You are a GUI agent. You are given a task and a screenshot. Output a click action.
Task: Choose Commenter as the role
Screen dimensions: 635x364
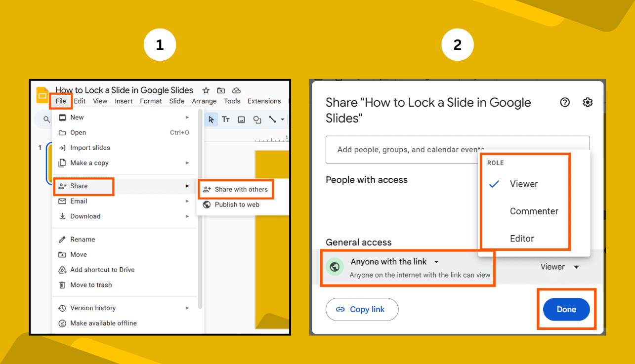(534, 211)
